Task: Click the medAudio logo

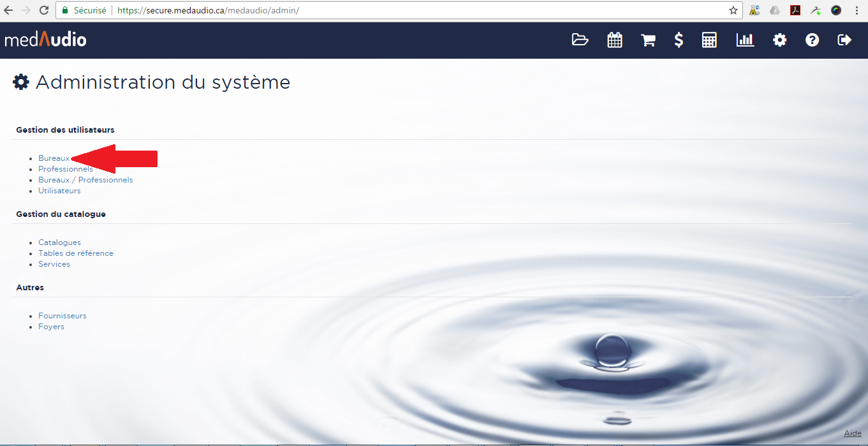Action: point(45,40)
